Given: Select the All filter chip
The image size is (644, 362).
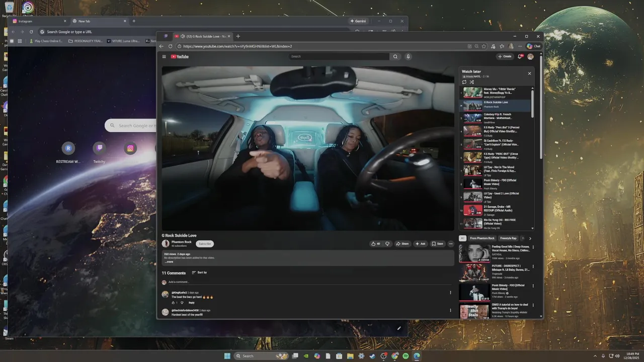Looking at the screenshot, I should 462,238.
